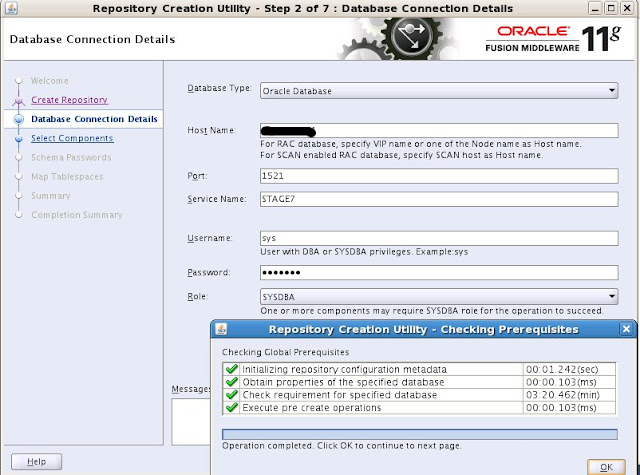Click the time value 03:20.462(min)
Image resolution: width=640 pixels, height=475 pixels.
pyautogui.click(x=563, y=395)
